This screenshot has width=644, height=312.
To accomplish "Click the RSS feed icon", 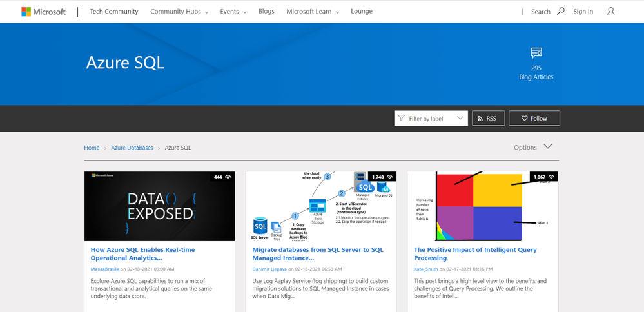I will click(x=480, y=118).
